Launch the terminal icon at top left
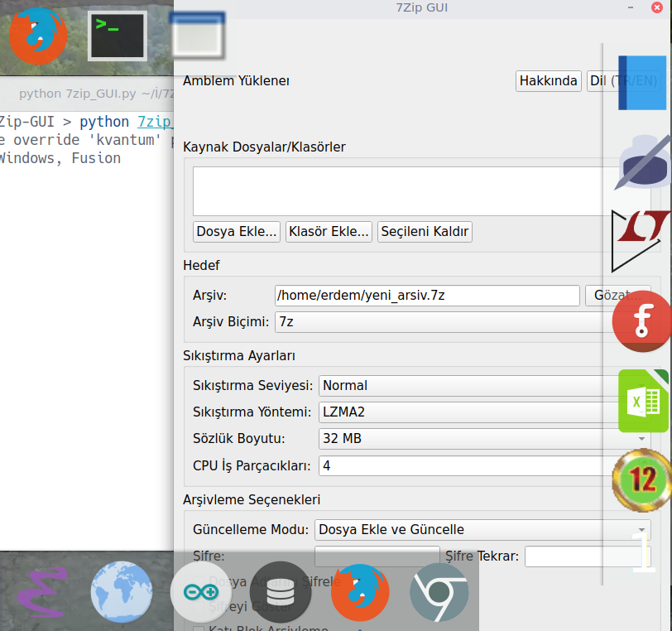The image size is (672, 631). tap(118, 36)
